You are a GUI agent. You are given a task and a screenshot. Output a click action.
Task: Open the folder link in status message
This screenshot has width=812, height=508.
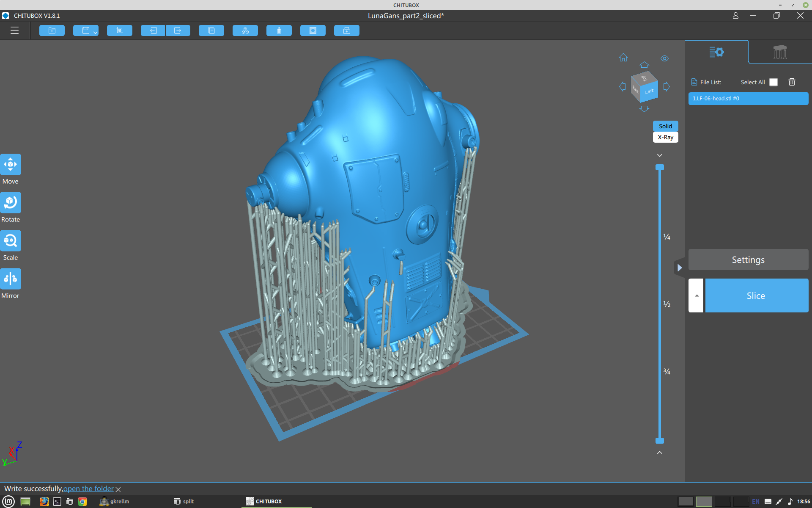[x=88, y=489]
